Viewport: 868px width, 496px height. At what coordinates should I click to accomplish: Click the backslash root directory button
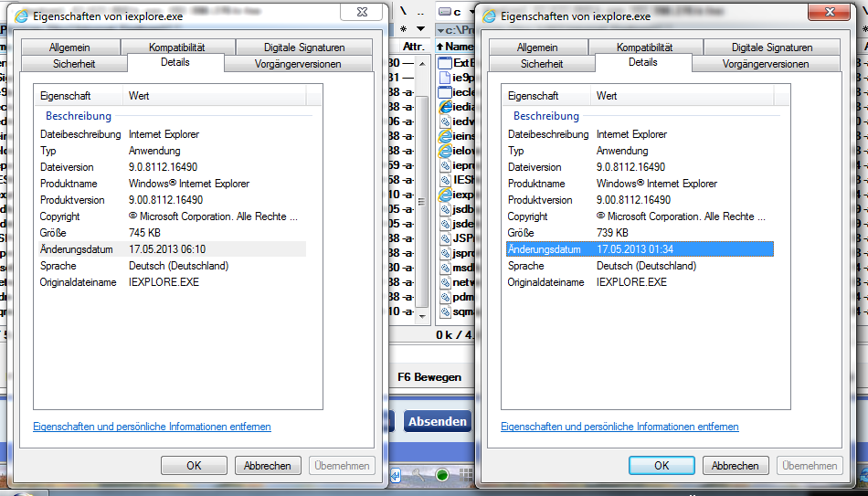[x=403, y=11]
